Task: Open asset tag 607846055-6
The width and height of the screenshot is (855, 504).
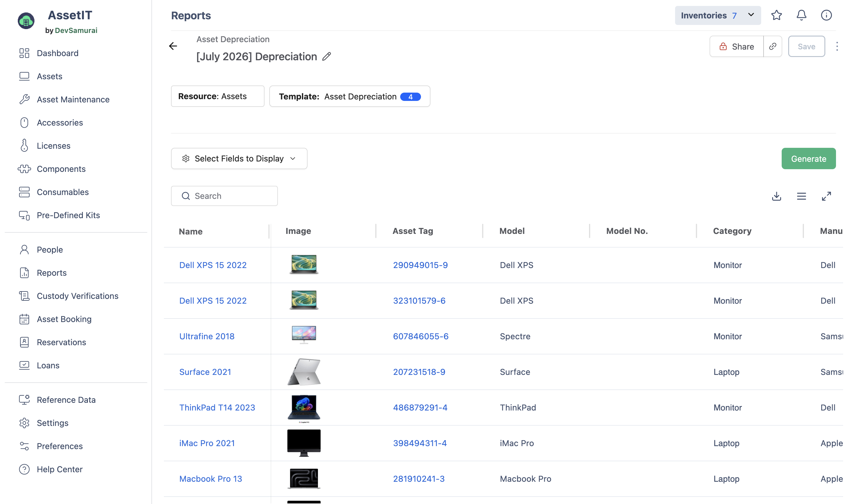Action: pyautogui.click(x=421, y=336)
